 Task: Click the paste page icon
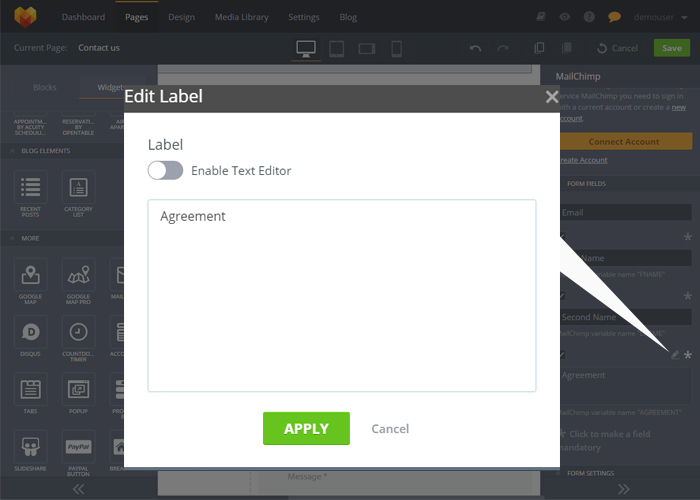(x=567, y=48)
